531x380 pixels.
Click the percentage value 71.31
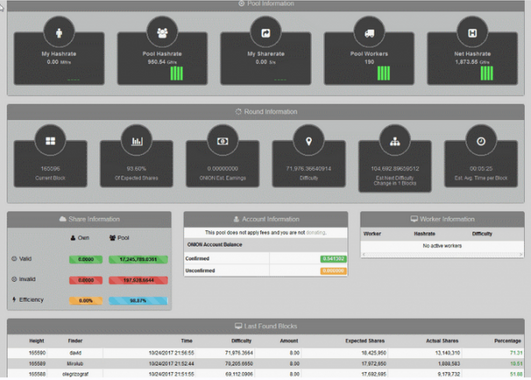(x=516, y=353)
